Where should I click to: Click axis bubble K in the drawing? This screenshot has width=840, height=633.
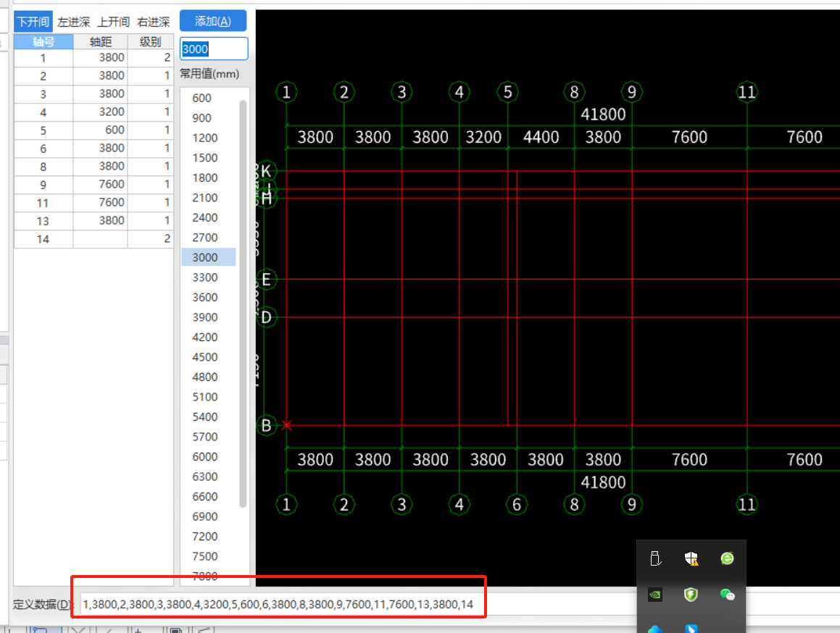point(266,171)
